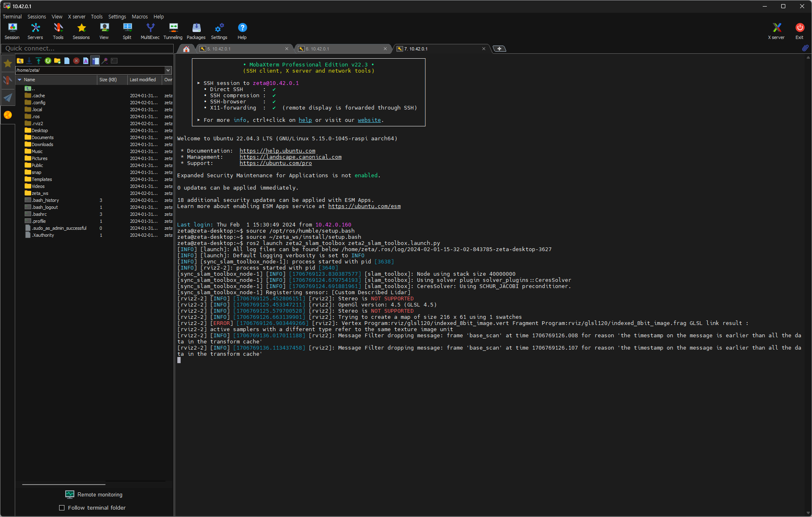The image size is (812, 517).
Task: Sort files by Name column
Action: click(56, 80)
